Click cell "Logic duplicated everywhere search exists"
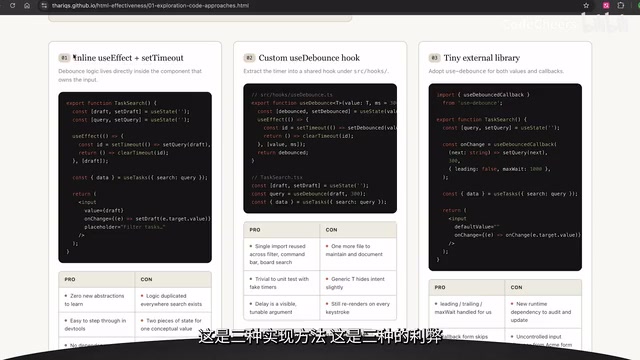This screenshot has height=360, width=640. (x=173, y=300)
